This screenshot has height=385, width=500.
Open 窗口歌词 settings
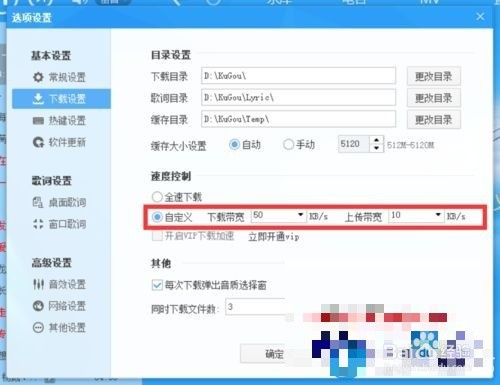point(67,224)
